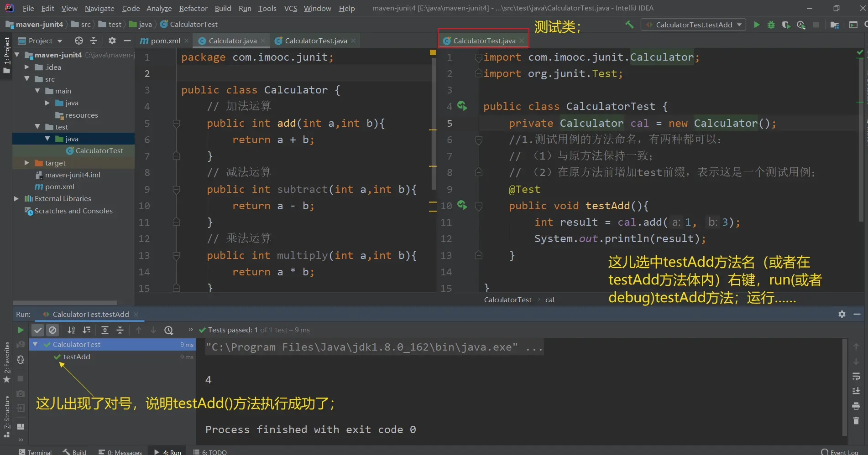
Task: Click the profiler run icon in the toolbar
Action: (801, 25)
